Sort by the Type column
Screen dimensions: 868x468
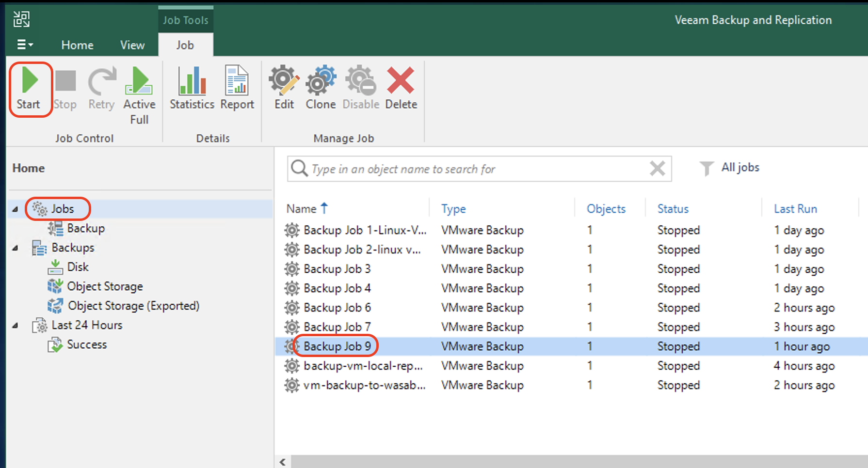453,209
